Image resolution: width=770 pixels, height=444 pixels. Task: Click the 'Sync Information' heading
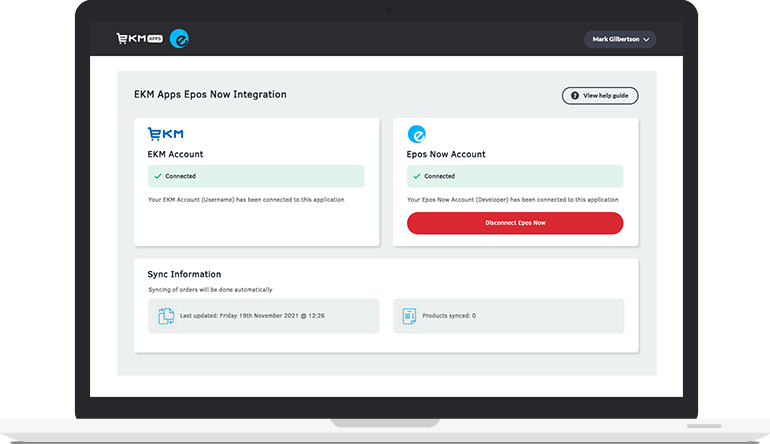pos(184,274)
